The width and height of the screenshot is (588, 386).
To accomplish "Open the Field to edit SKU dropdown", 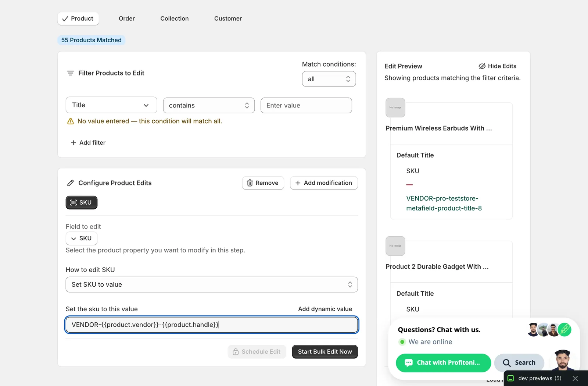I will [x=82, y=238].
